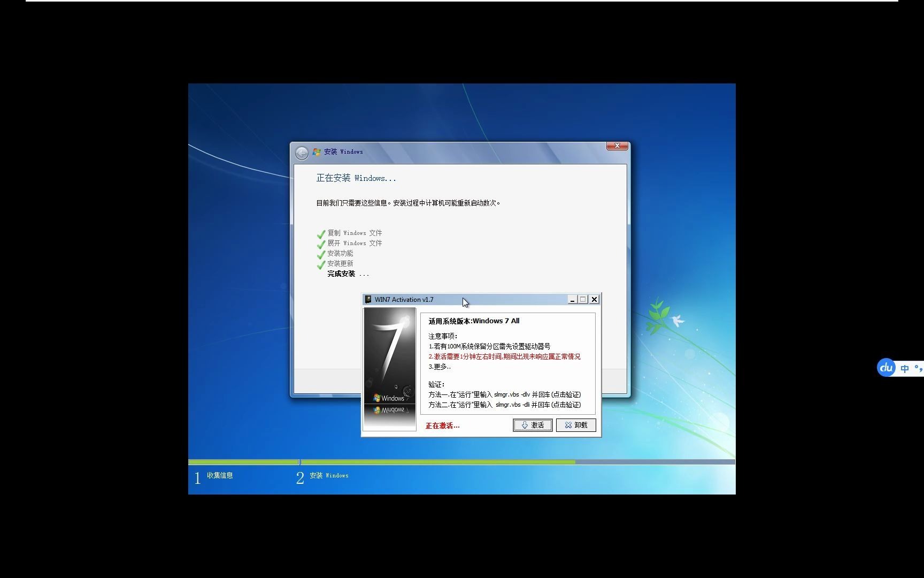
Task: Click the punctuation mode icon after 中
Action: pos(919,368)
